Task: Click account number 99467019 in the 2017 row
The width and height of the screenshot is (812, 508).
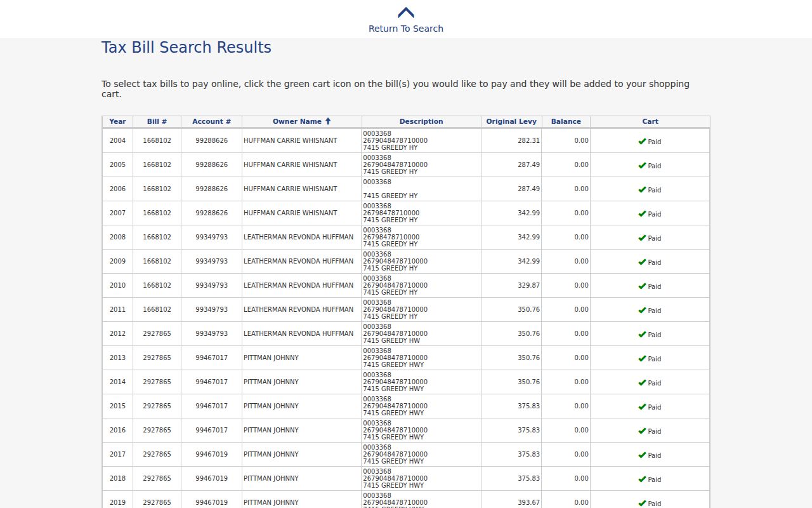Action: click(x=211, y=454)
